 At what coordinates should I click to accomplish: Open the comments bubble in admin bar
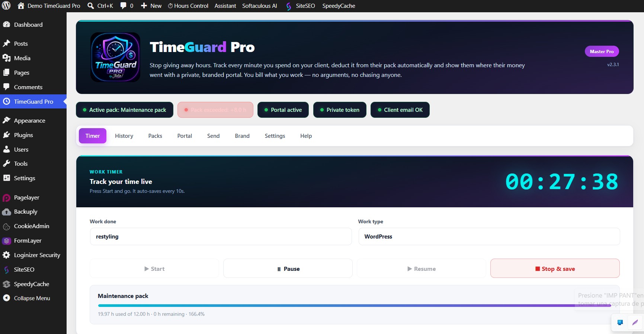(x=123, y=6)
